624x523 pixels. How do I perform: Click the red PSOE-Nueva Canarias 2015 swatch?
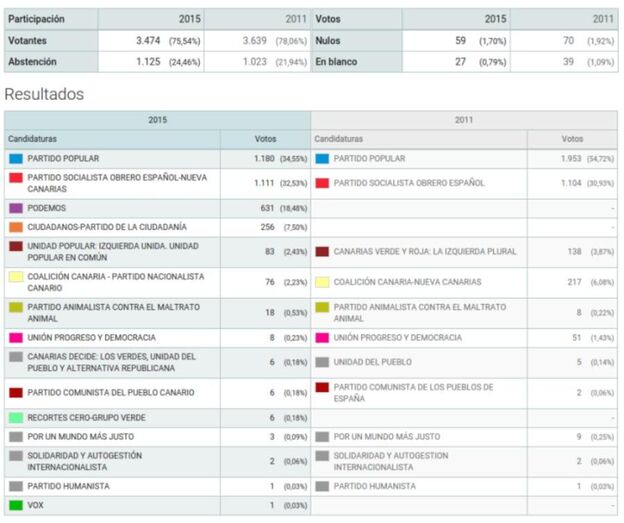point(16,178)
